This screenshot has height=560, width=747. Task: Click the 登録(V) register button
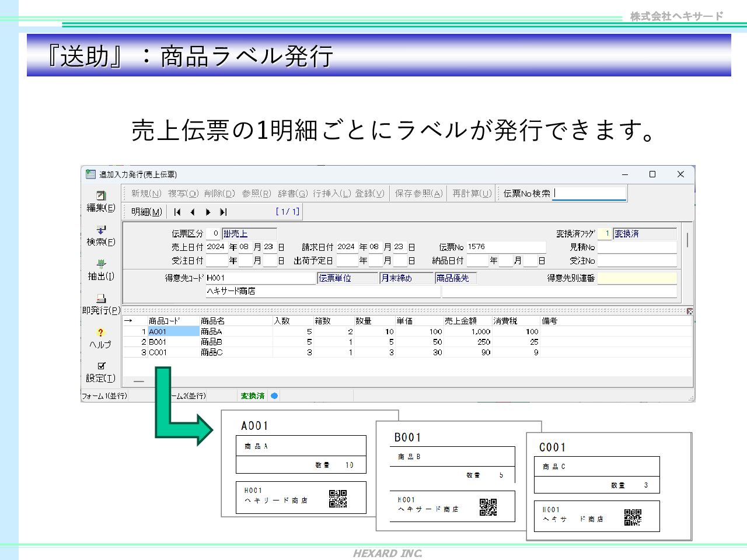(369, 193)
